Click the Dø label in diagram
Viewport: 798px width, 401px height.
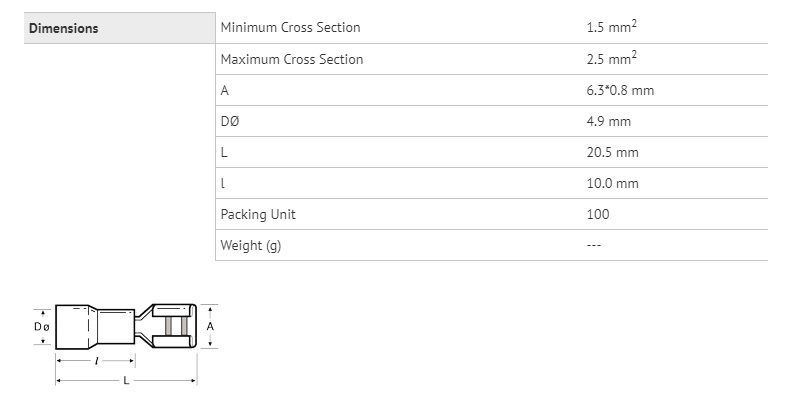[x=41, y=326]
